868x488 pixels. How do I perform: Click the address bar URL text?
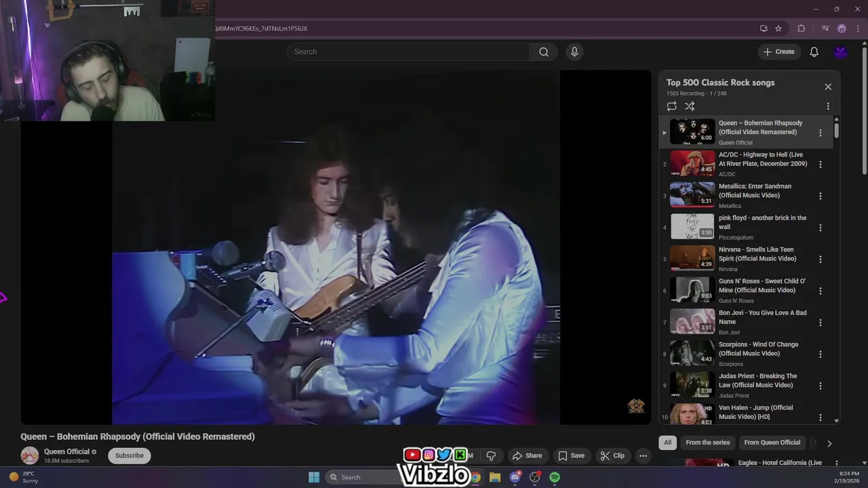pos(261,28)
